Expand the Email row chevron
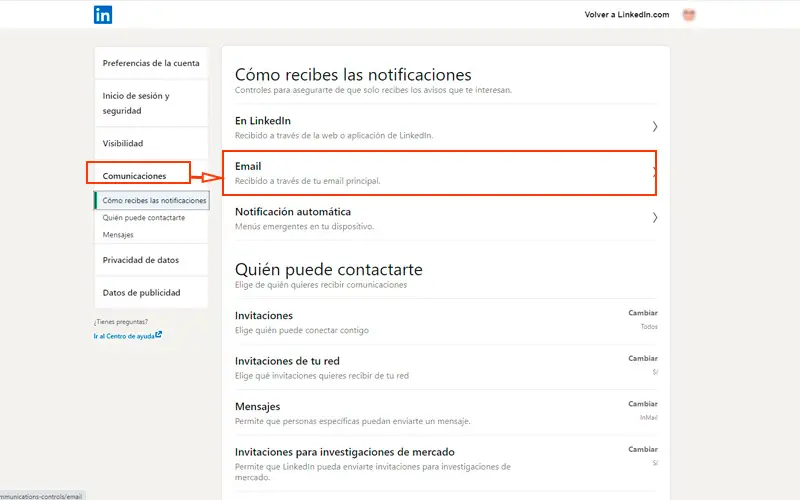Image resolution: width=800 pixels, height=500 pixels. pos(654,172)
